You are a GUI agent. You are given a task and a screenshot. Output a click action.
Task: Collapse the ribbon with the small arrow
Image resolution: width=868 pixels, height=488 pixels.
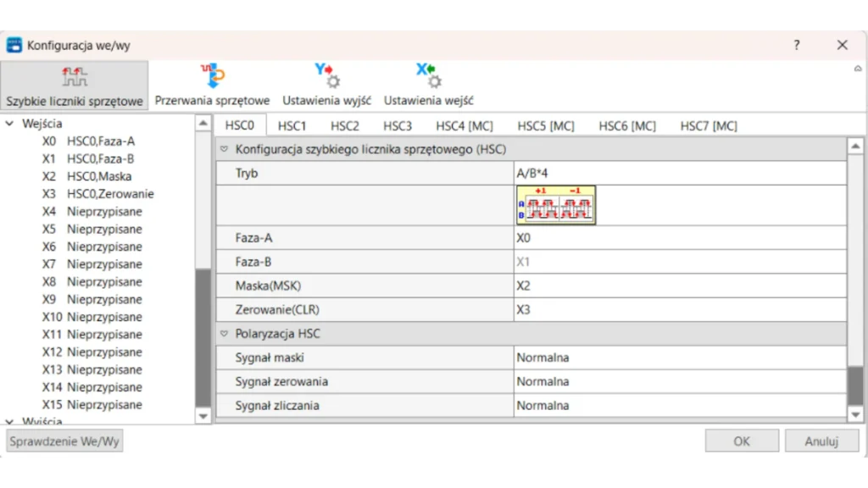858,69
